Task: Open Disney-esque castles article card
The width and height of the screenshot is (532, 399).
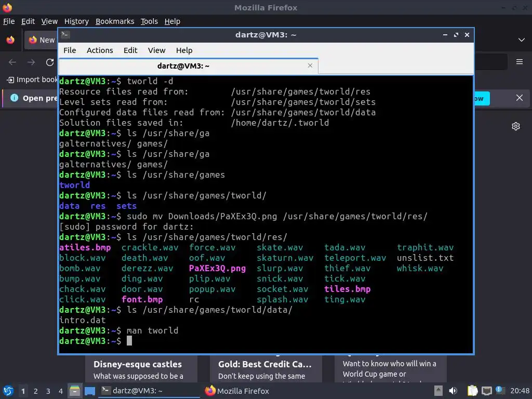Action: coord(141,369)
